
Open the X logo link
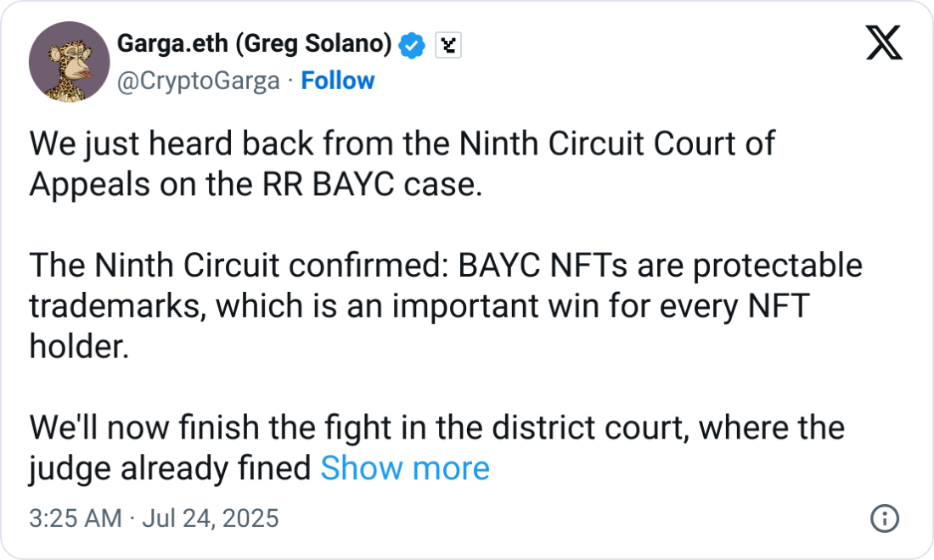coord(884,43)
